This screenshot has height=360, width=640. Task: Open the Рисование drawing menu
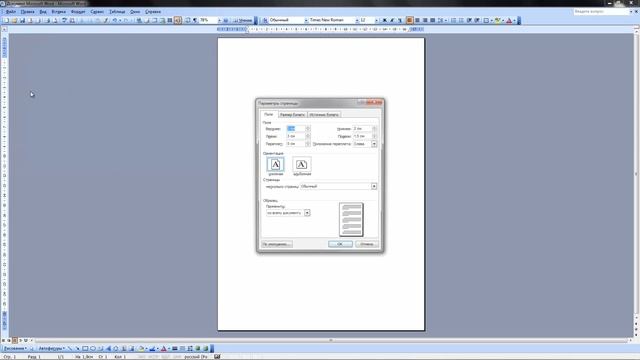tap(15, 349)
